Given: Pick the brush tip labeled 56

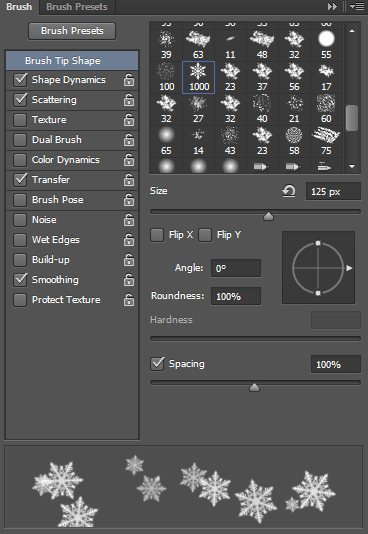Looking at the screenshot, I should click(x=294, y=77).
